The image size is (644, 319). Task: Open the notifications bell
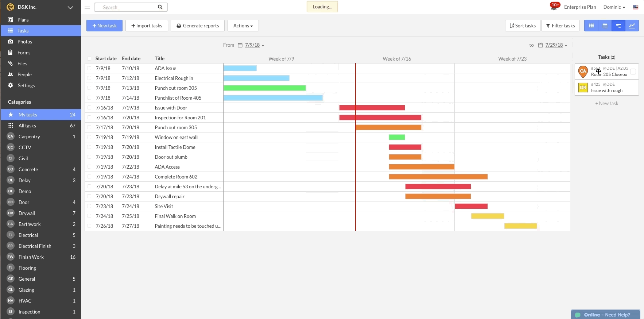[x=554, y=7]
